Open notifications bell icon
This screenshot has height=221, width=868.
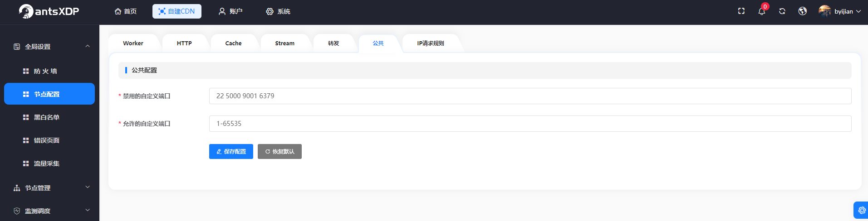tap(762, 11)
